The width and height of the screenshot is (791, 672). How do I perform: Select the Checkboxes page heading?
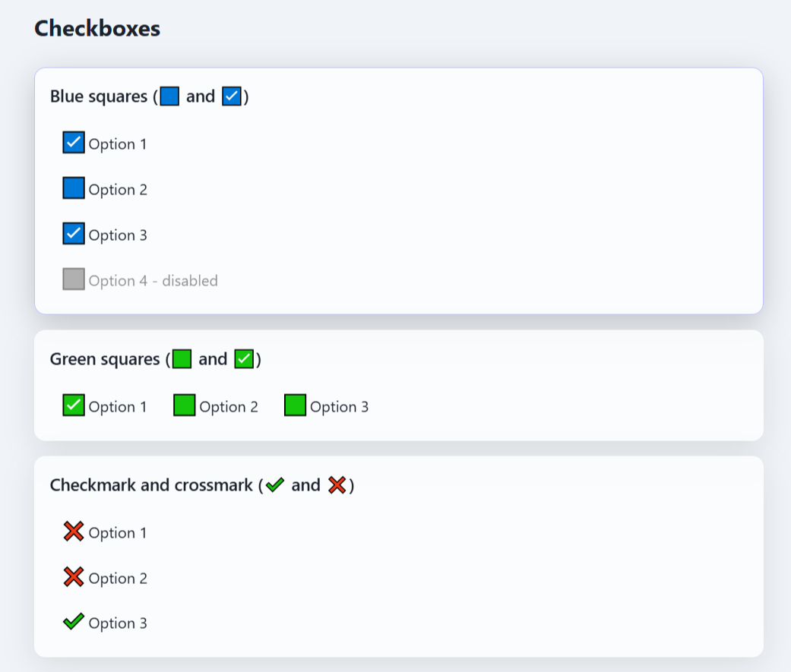coord(97,28)
